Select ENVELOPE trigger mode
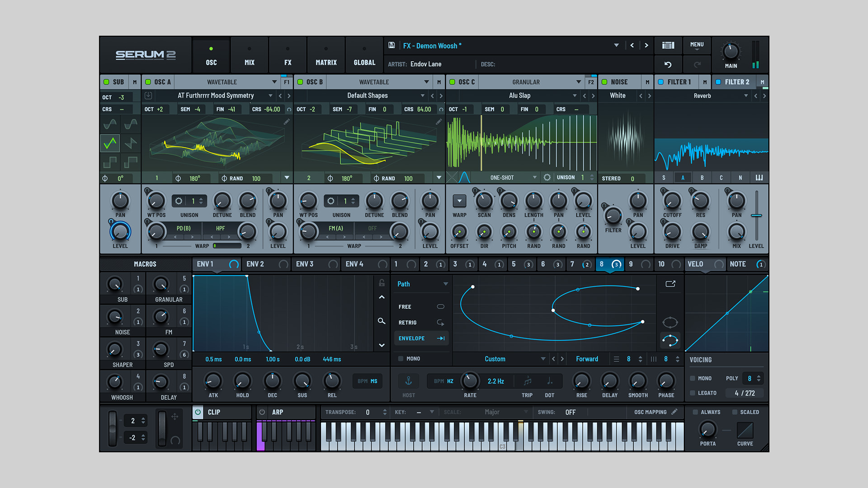868x488 pixels. coord(421,338)
